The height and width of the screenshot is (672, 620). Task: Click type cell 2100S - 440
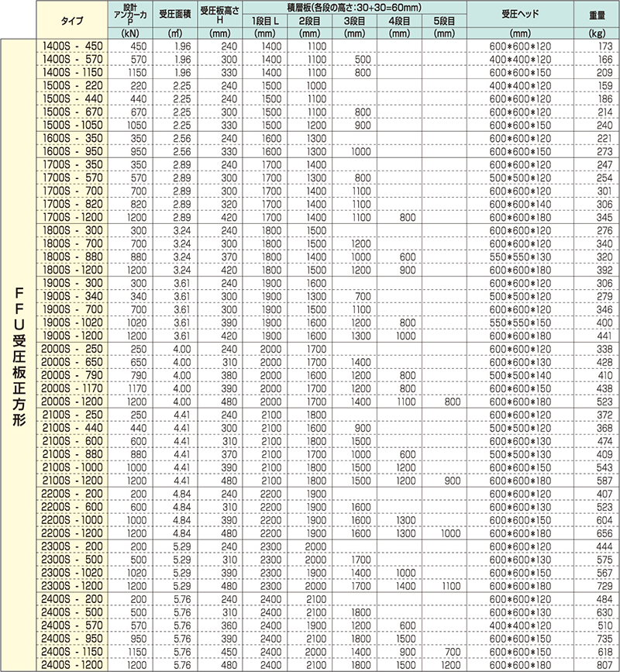pos(72,428)
